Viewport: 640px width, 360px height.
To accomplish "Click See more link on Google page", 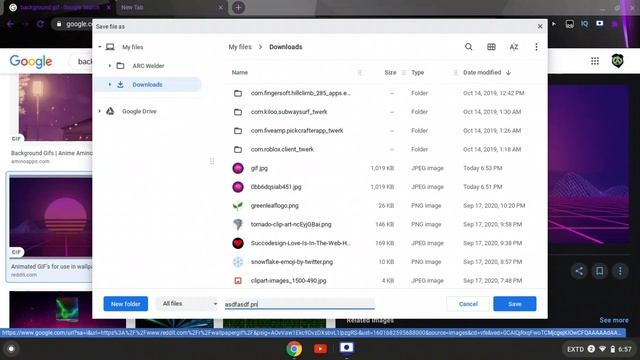I will tap(614, 320).
